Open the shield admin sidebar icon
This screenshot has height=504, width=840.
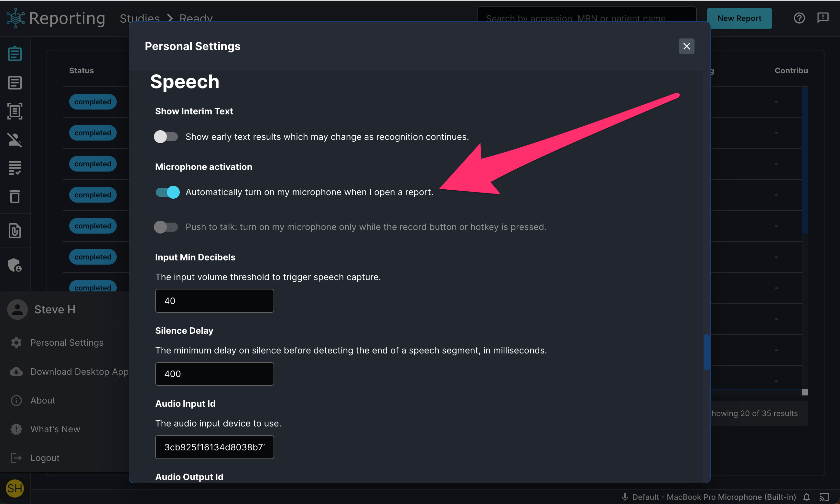coord(15,265)
